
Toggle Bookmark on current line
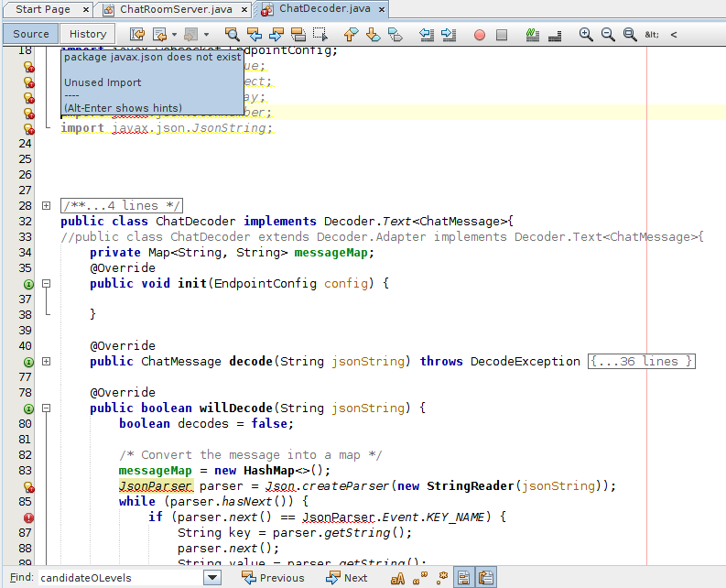396,34
